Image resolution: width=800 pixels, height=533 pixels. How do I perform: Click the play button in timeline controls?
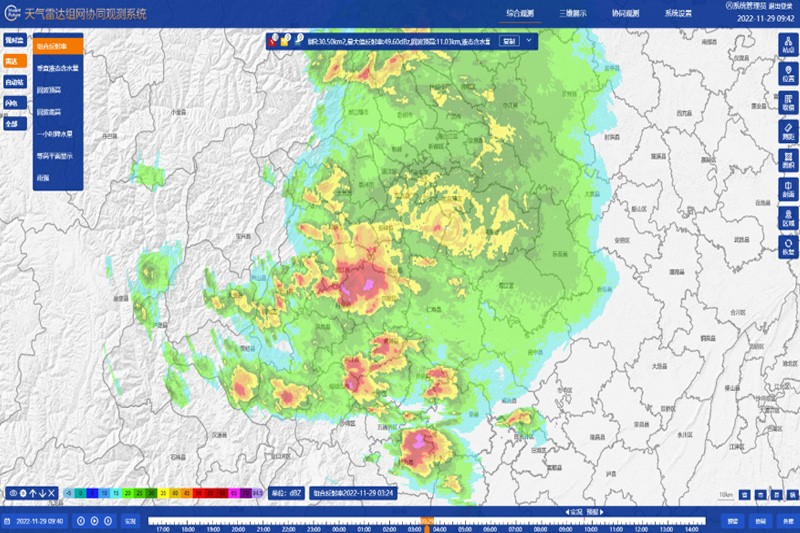coord(94,521)
